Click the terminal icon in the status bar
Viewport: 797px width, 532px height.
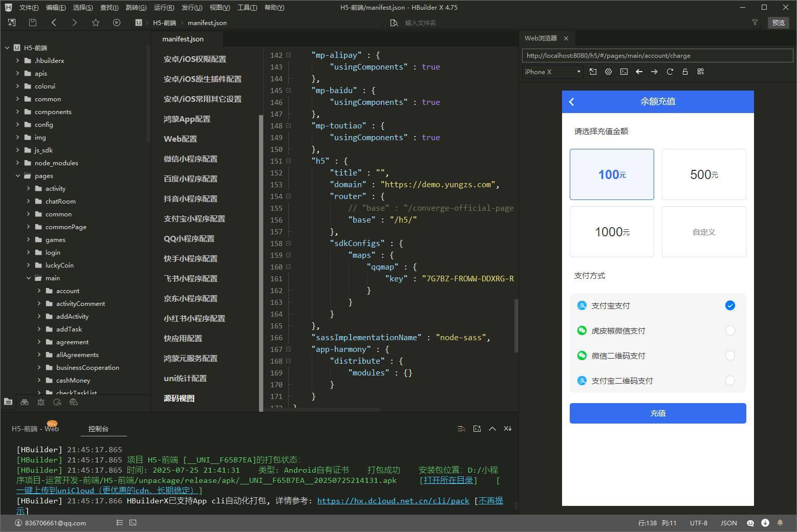pos(133,523)
